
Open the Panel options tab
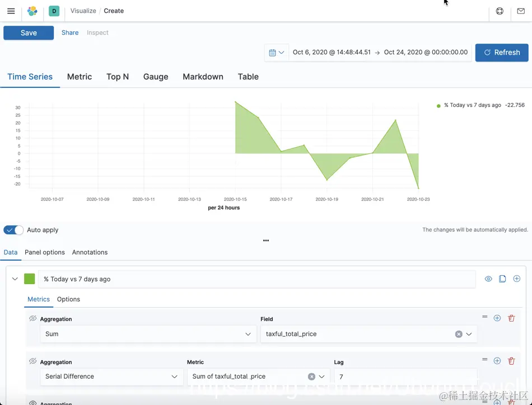pyautogui.click(x=44, y=252)
